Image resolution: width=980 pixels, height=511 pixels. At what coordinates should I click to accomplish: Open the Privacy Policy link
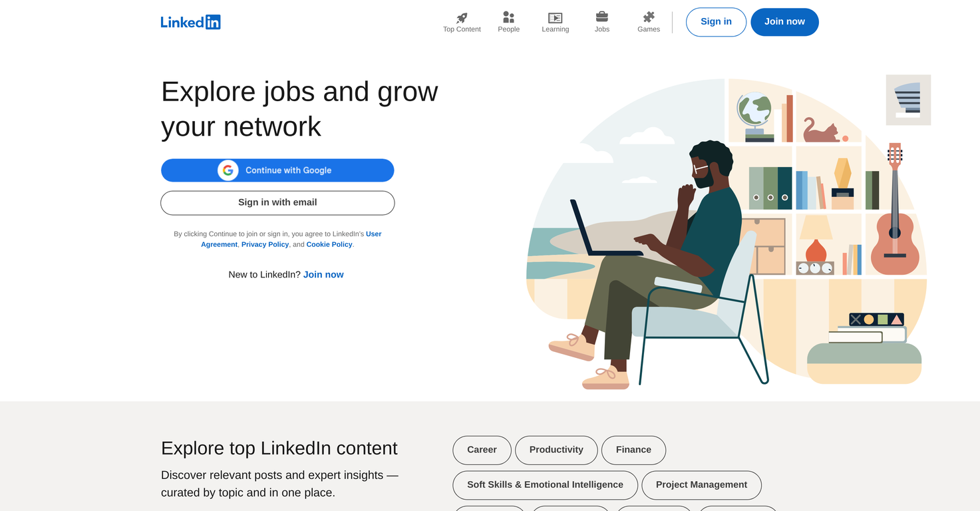[x=265, y=244]
